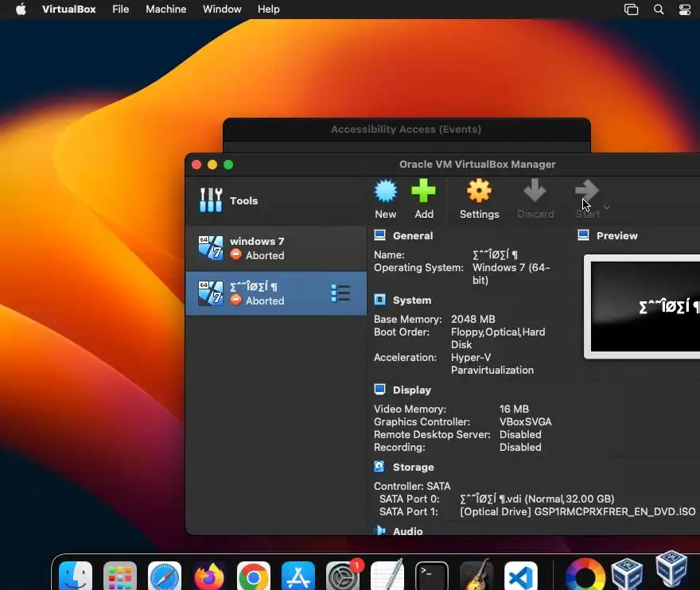The image size is (700, 590).
Task: Click the Storage section disk icon
Action: tap(379, 467)
